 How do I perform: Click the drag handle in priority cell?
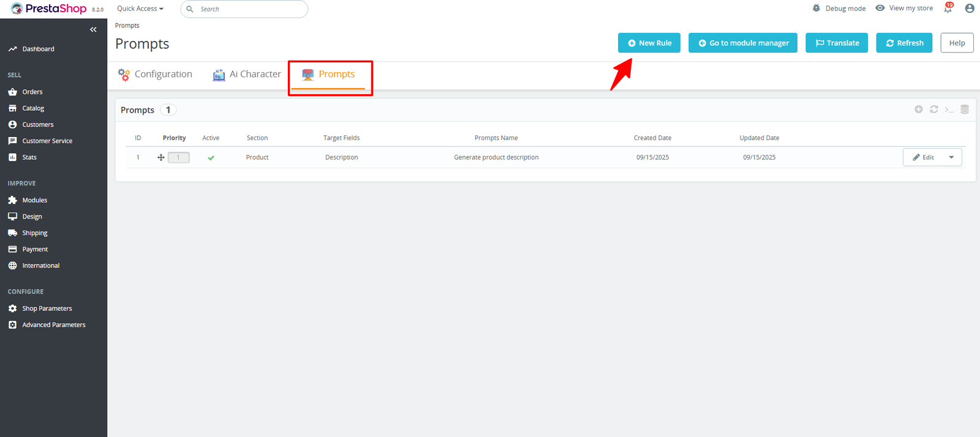(161, 157)
